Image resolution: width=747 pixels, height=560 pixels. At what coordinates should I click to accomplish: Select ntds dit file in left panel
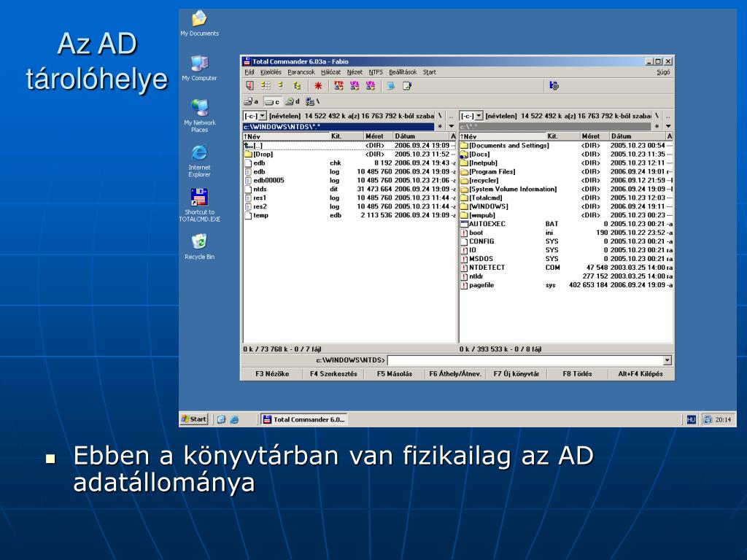click(x=349, y=189)
